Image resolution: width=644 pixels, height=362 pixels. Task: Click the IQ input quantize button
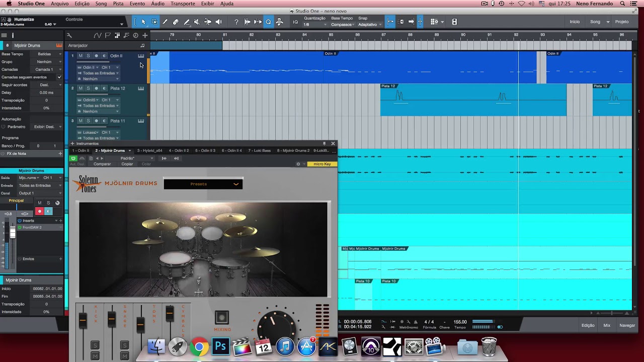pyautogui.click(x=295, y=22)
